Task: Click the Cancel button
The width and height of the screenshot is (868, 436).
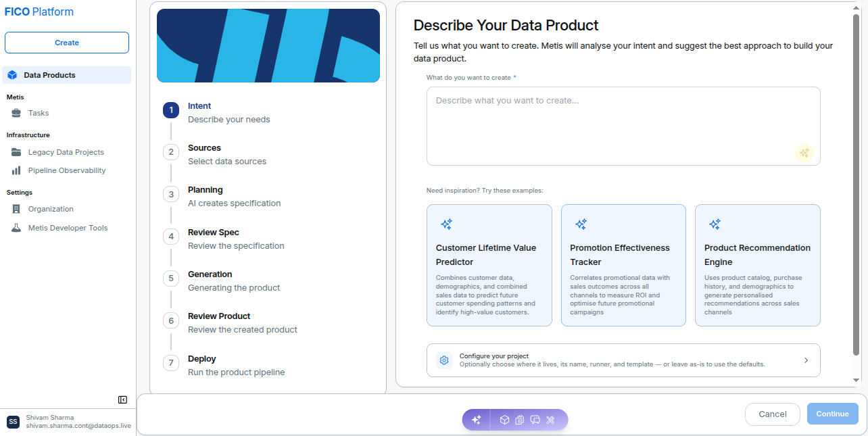Action: pyautogui.click(x=773, y=414)
